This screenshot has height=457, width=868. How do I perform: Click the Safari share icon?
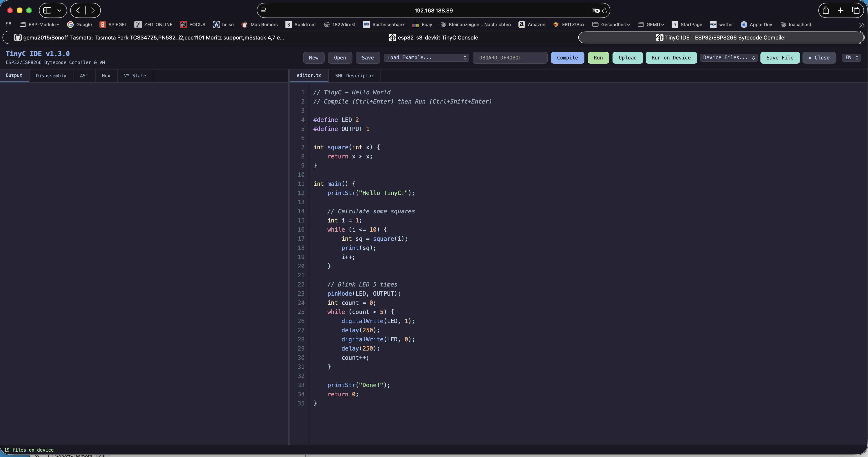826,10
